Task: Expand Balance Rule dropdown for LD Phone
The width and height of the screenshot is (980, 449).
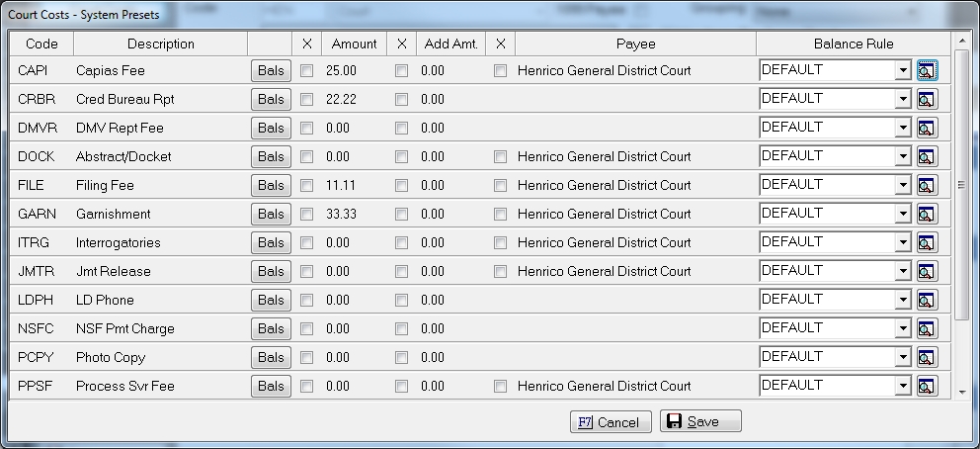Action: pyautogui.click(x=902, y=300)
